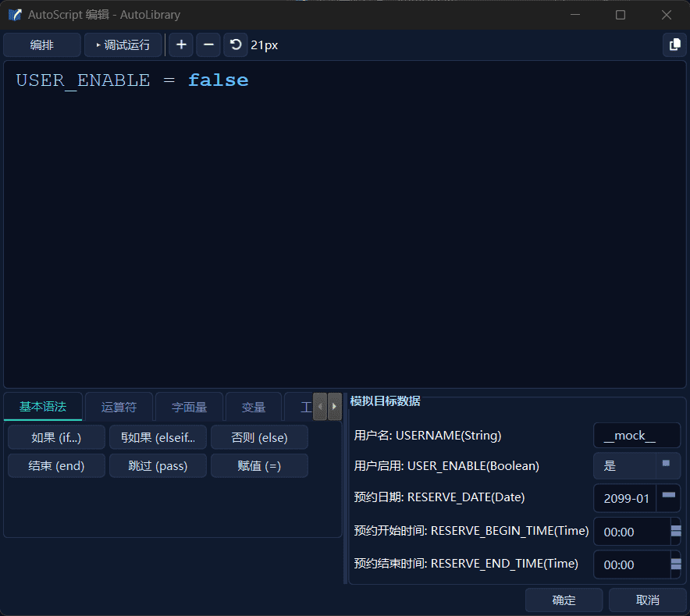Click RESERVE_BEGIN_TIME 00:00 field
Screen dimensions: 690x616
coord(632,532)
